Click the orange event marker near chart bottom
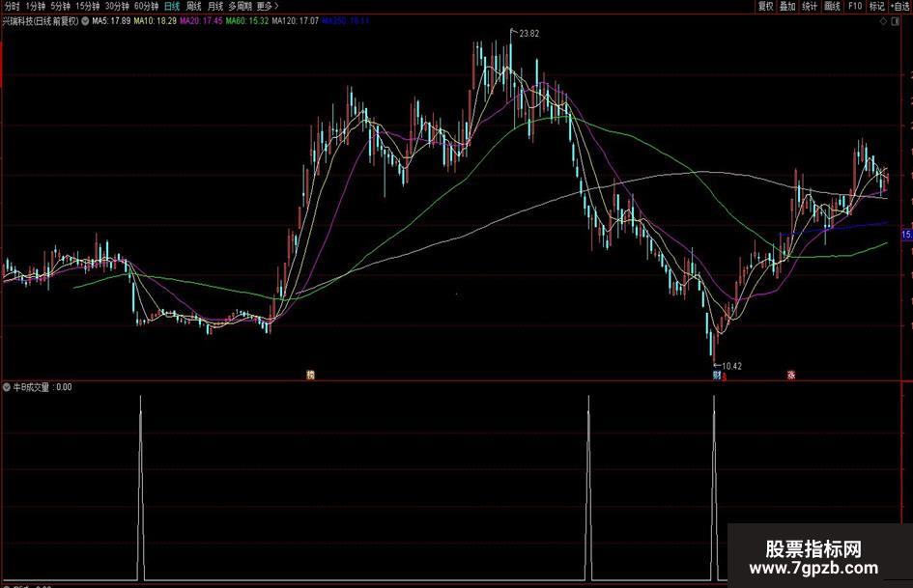The image size is (913, 588). pyautogui.click(x=310, y=376)
